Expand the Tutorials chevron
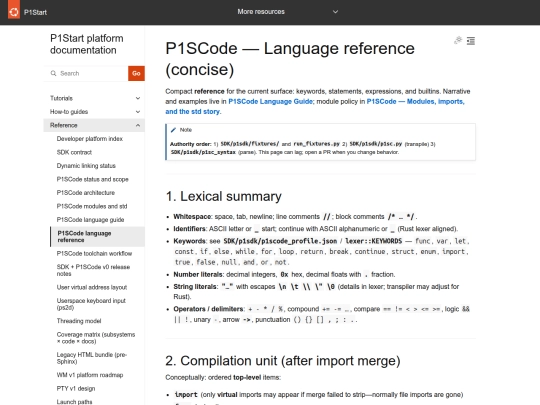540x405 pixels. coord(138,98)
